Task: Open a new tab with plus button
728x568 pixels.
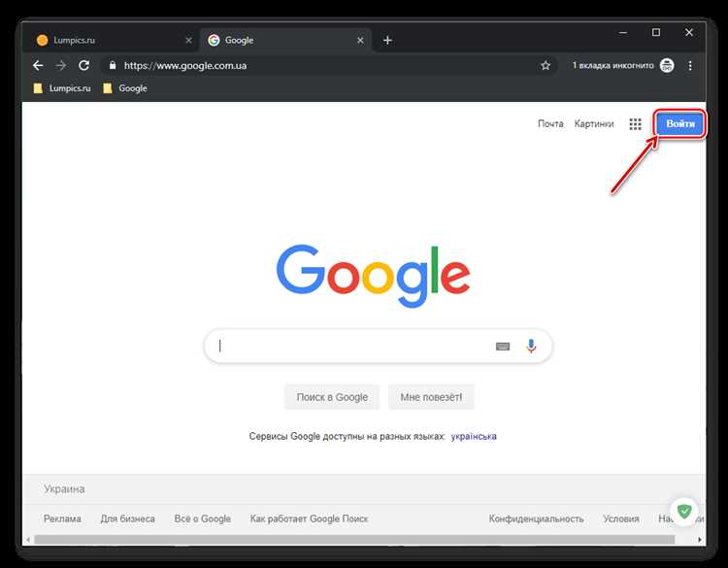Action: point(387,41)
